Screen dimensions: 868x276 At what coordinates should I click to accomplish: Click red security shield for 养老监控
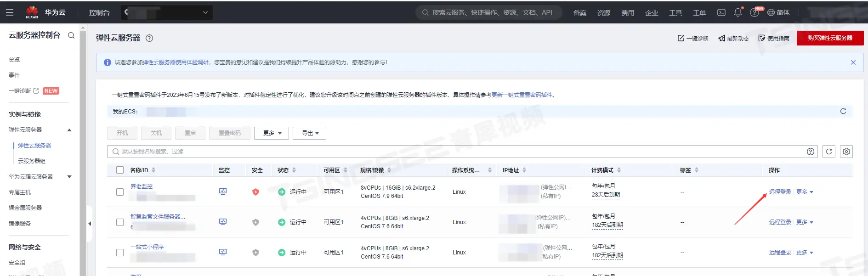(x=256, y=192)
